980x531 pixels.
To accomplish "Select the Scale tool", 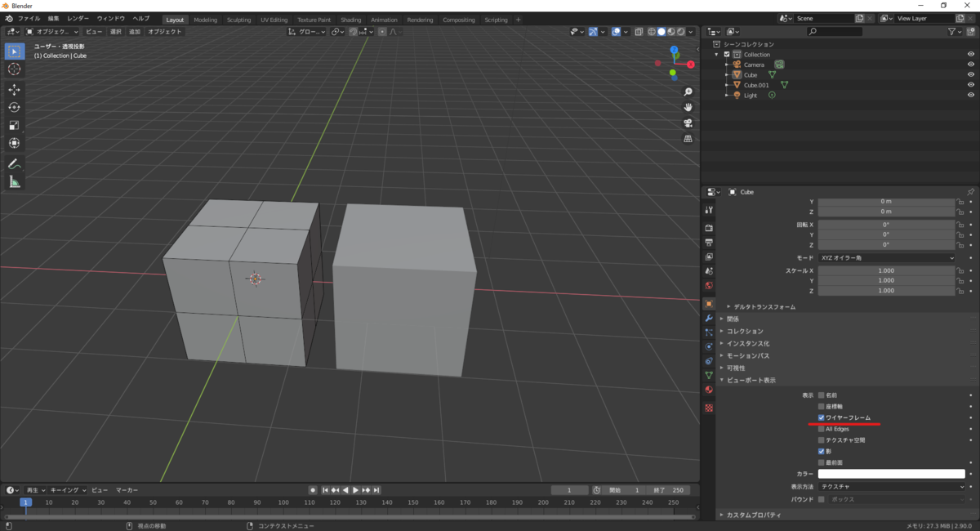I will click(15, 126).
